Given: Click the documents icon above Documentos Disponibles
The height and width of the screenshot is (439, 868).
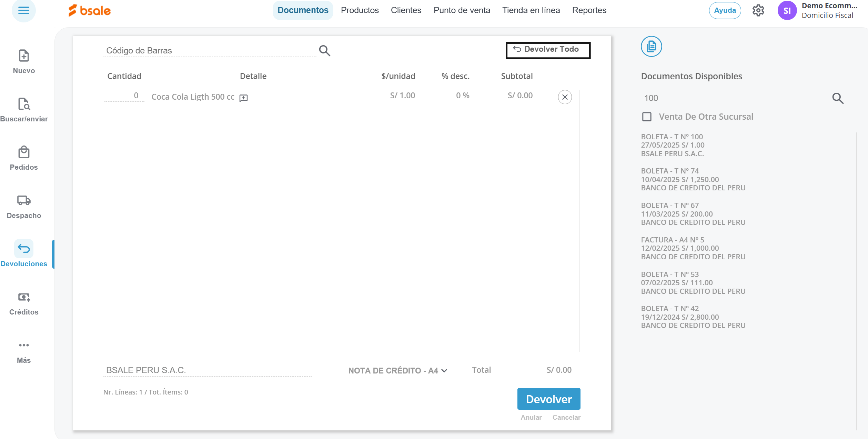Looking at the screenshot, I should (651, 46).
